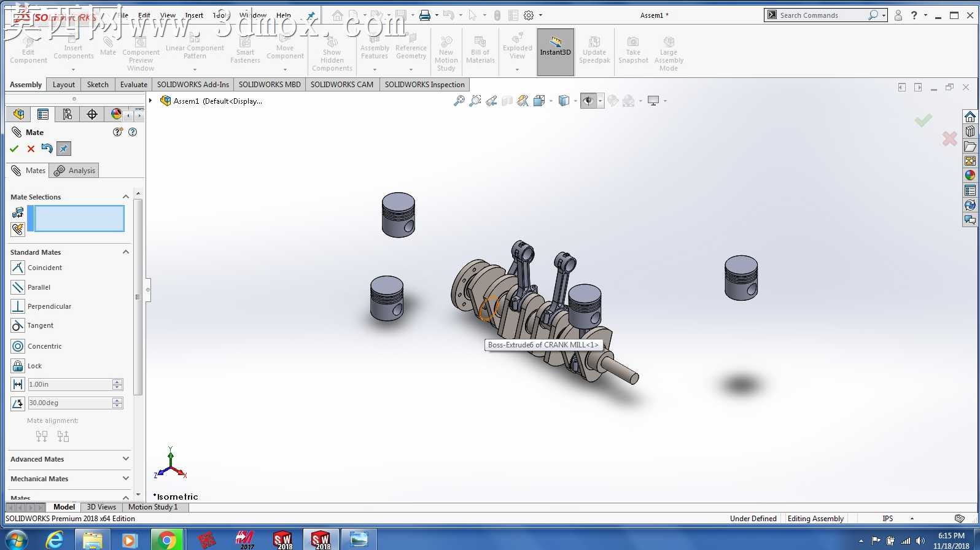
Task: Select the Parallel mate icon
Action: coord(18,287)
